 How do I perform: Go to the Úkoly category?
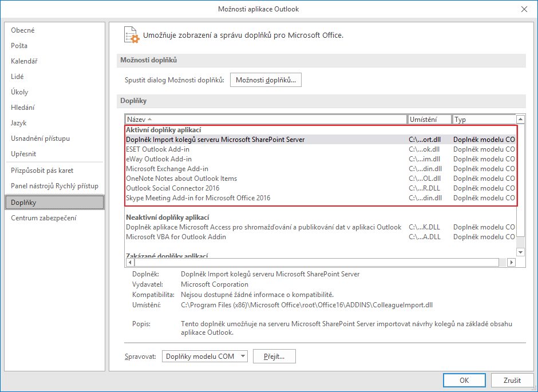(x=19, y=92)
